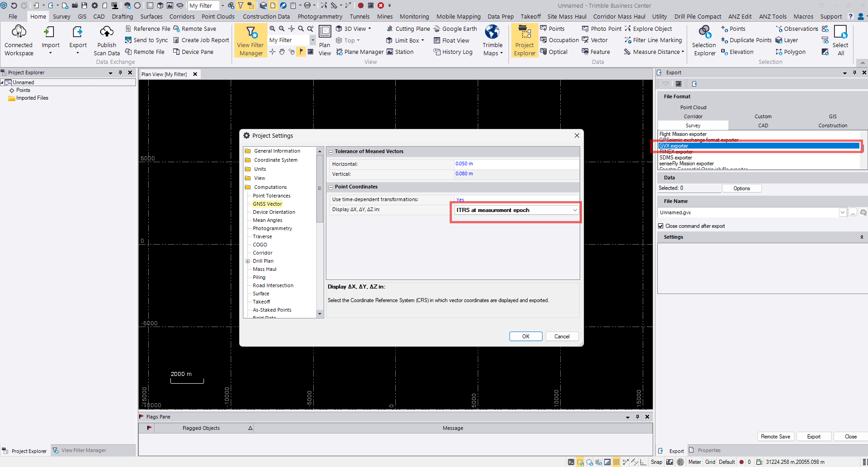Toggle the Project Explorer ribbon button
This screenshot has height=467, width=868.
[524, 40]
